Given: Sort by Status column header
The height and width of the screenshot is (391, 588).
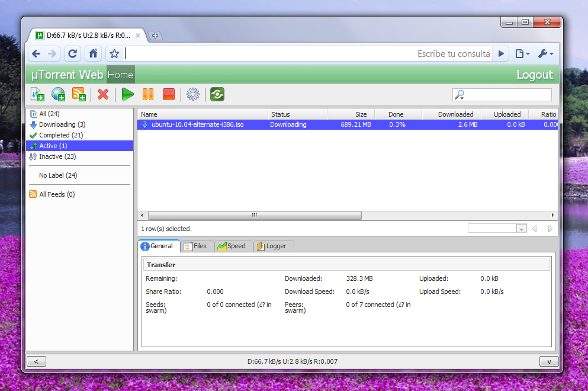Looking at the screenshot, I should (297, 114).
